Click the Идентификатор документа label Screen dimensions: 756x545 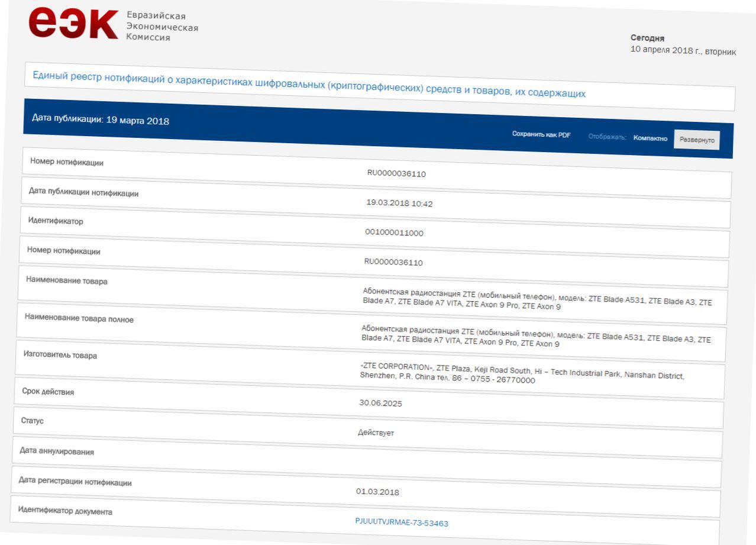point(65,511)
